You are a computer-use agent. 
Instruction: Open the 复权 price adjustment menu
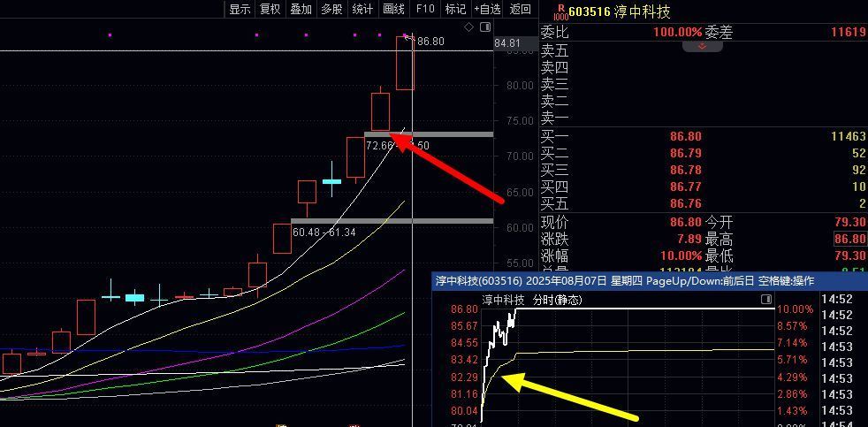click(270, 9)
